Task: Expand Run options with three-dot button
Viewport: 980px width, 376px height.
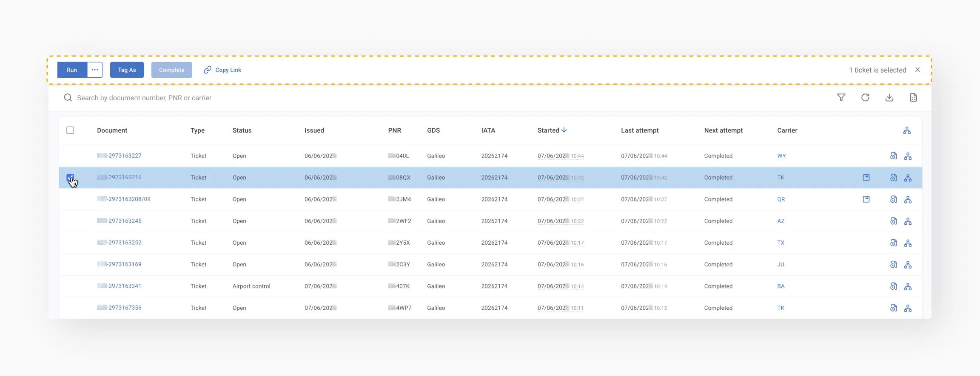Action: point(95,70)
